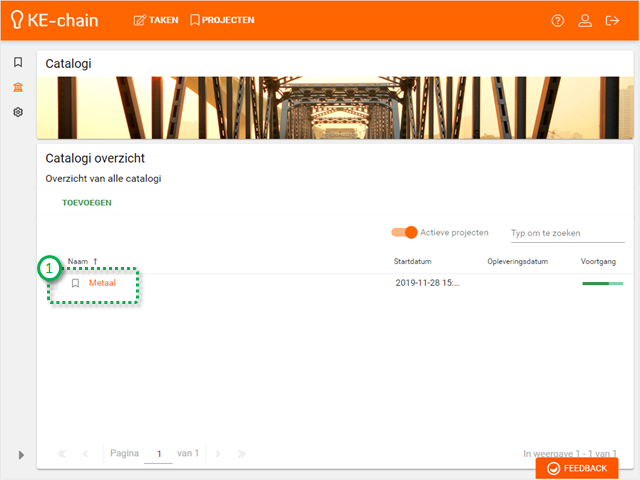Viewport: 640px width, 480px height.
Task: Toggle the Actieve projecten switch
Action: [x=404, y=232]
